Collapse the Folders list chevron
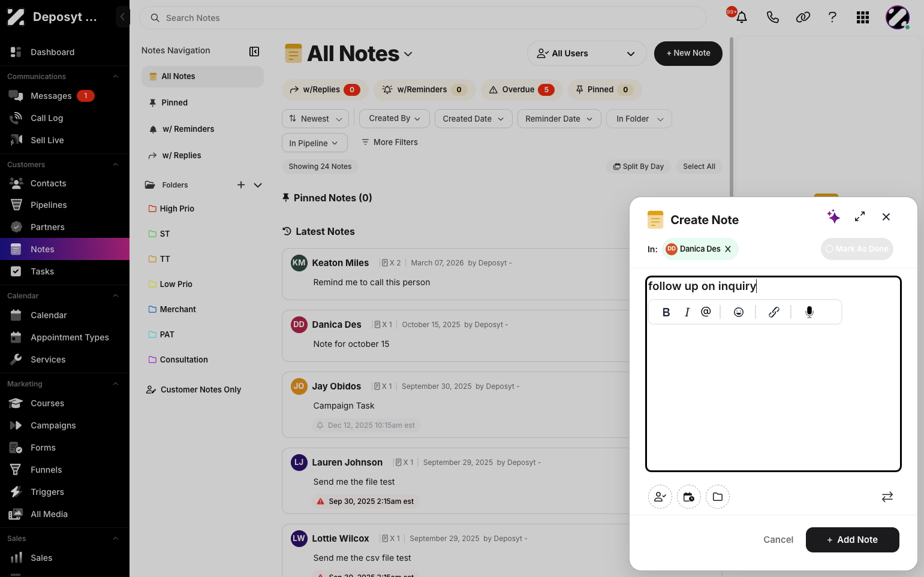Image resolution: width=924 pixels, height=577 pixels. [x=258, y=185]
